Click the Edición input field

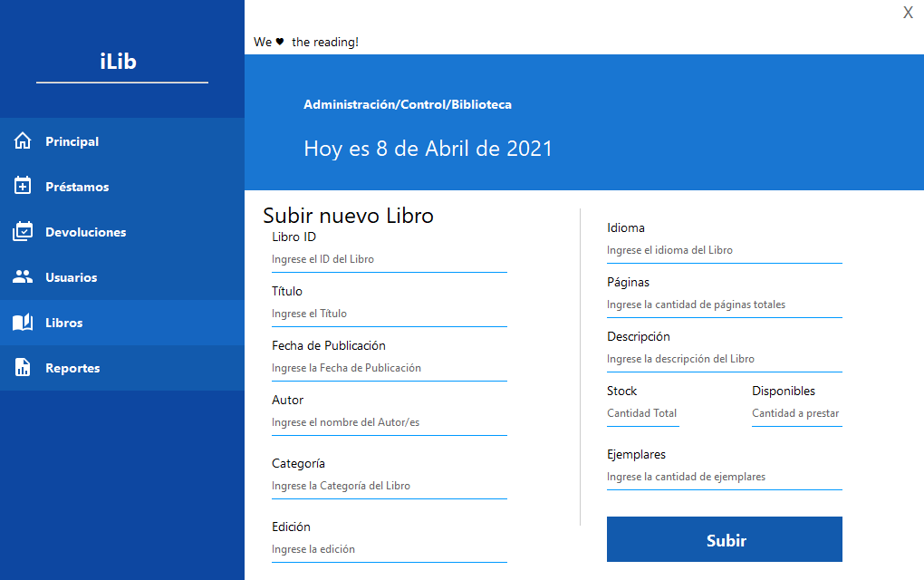(x=389, y=549)
